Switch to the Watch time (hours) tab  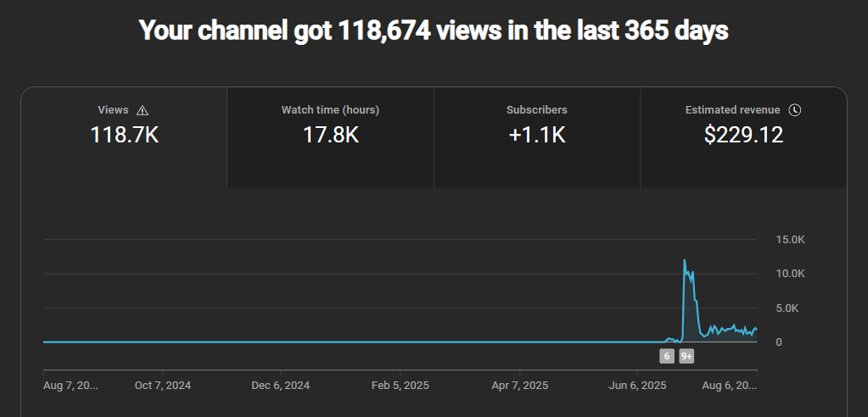click(330, 136)
